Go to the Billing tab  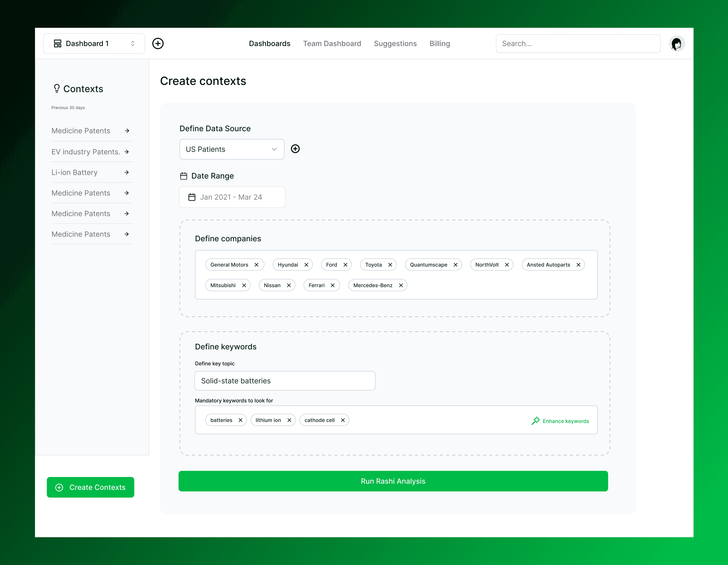(x=439, y=44)
